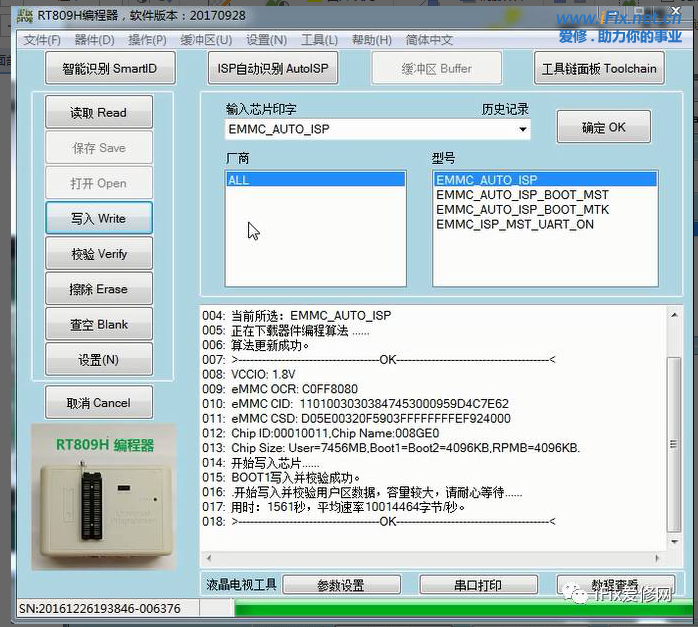Click the log vertical scrollbar thumb
This screenshot has height=627, width=698.
674,444
